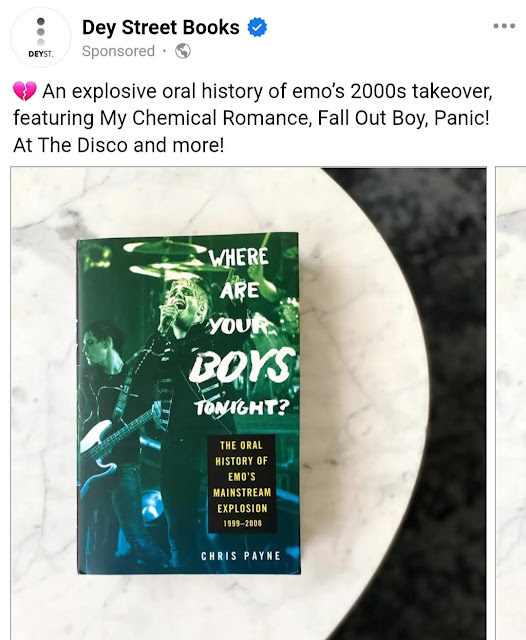Click the word BOYS on the cover
526x640 pixels.
[x=242, y=364]
